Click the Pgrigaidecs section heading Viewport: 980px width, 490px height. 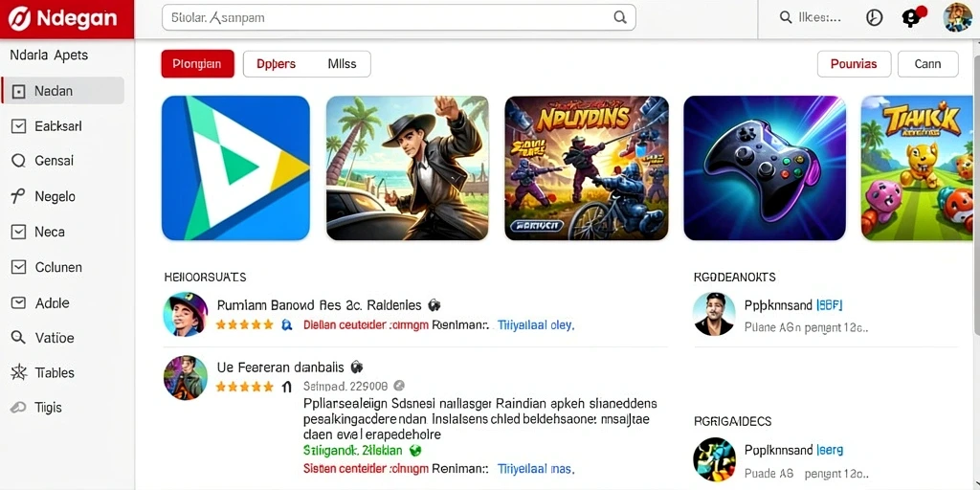click(x=732, y=421)
